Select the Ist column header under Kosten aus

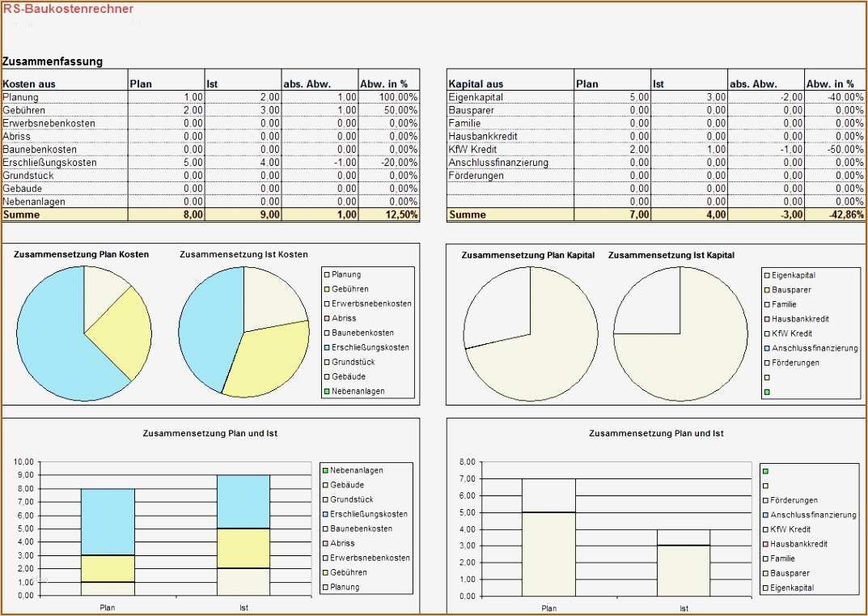coord(214,83)
